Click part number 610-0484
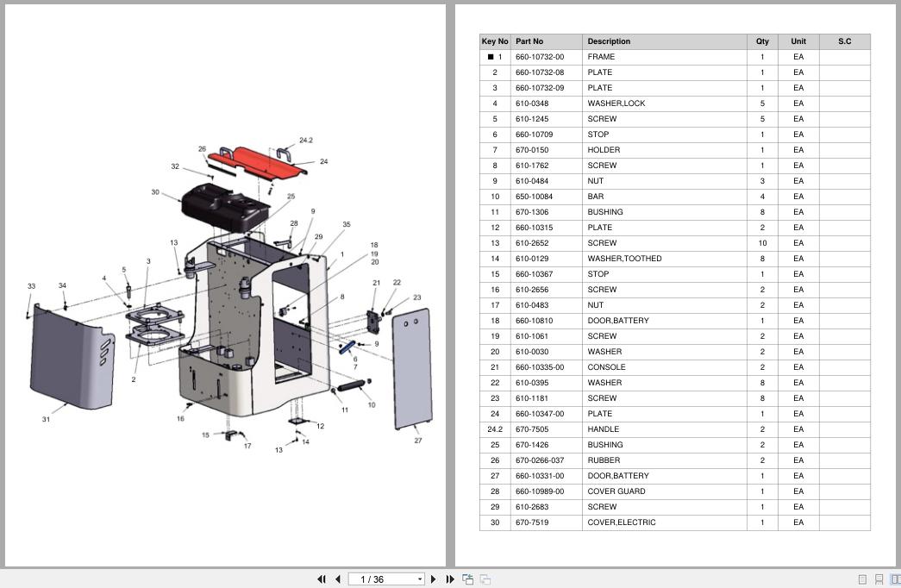This screenshot has height=588, width=901. coord(532,181)
